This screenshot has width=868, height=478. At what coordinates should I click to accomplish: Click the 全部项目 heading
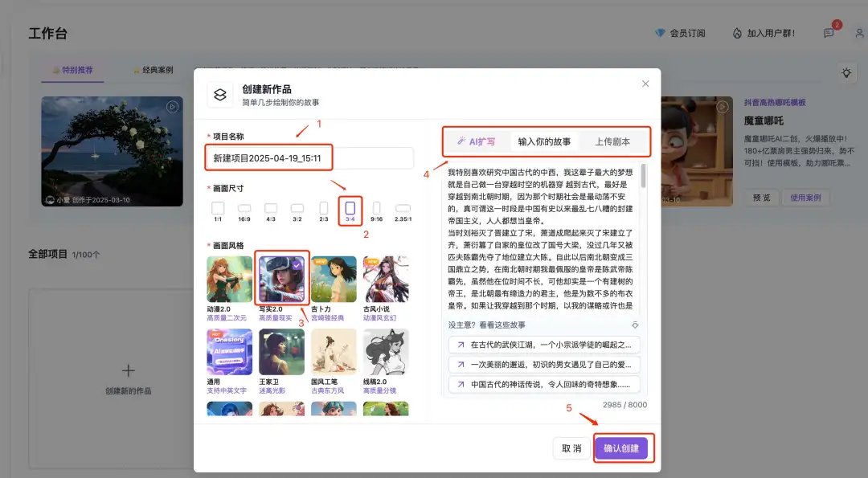48,254
